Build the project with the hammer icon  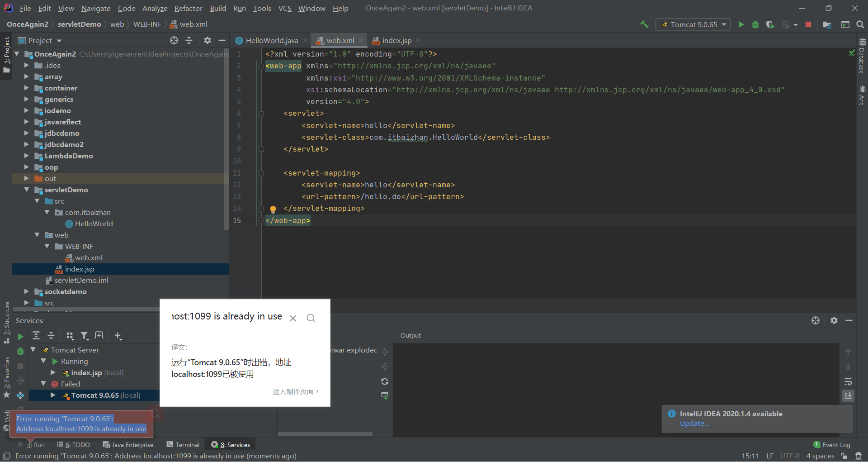(x=644, y=24)
